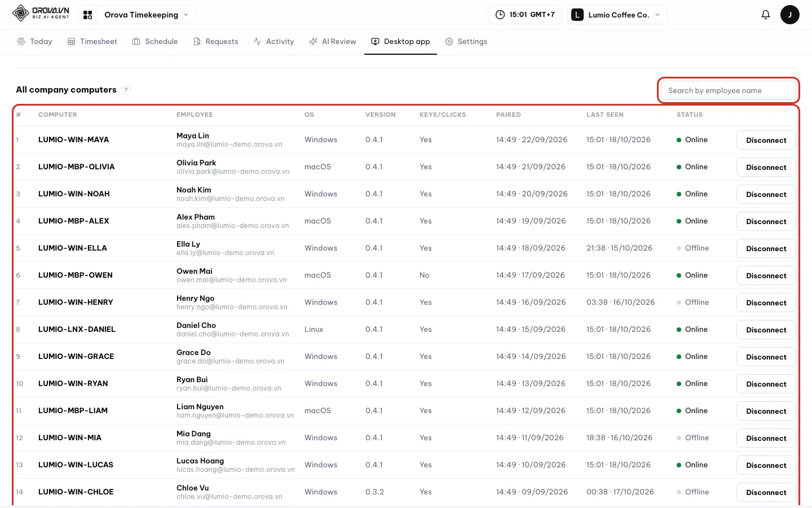Screen dimensions: 812x508
Task: Disconnect LUMIO-MBP-OWEN computer
Action: tap(766, 275)
